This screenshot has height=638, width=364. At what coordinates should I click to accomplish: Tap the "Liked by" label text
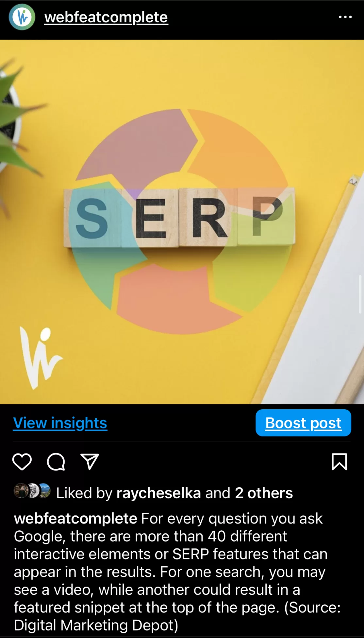point(84,493)
